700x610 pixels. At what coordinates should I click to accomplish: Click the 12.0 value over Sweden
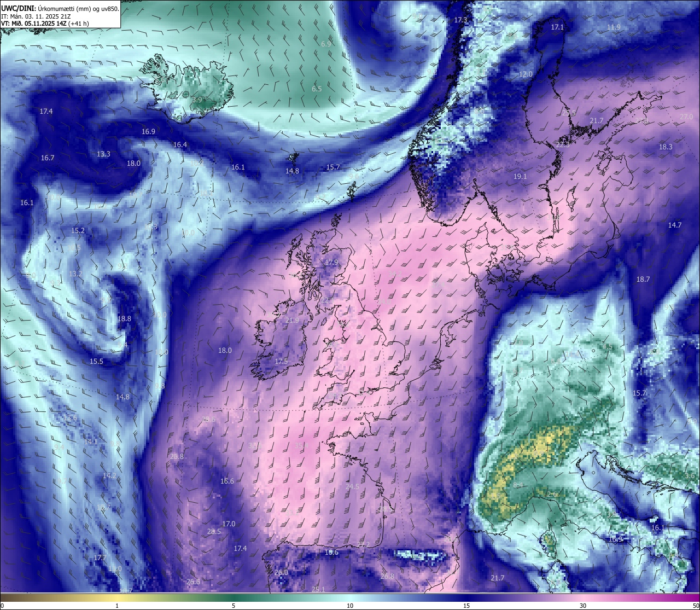click(526, 74)
